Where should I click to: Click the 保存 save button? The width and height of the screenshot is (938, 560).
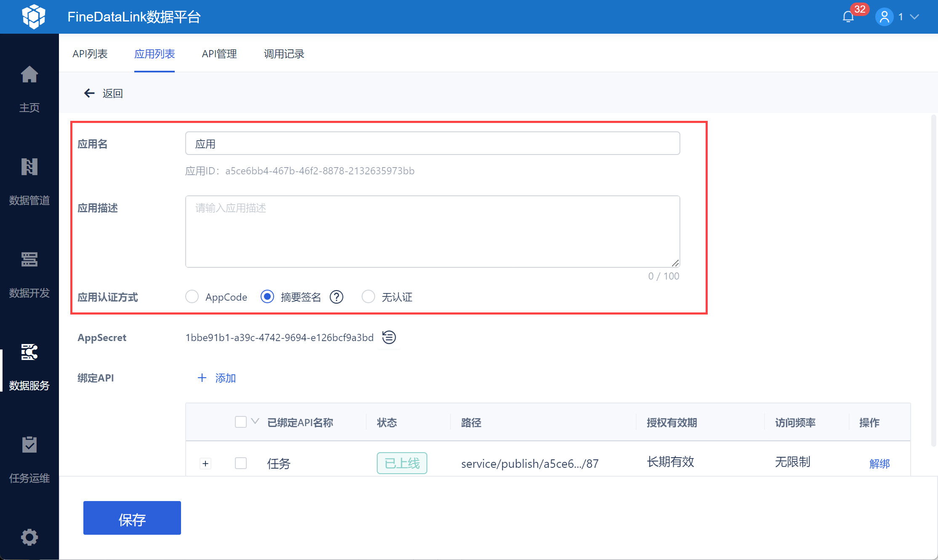[132, 518]
